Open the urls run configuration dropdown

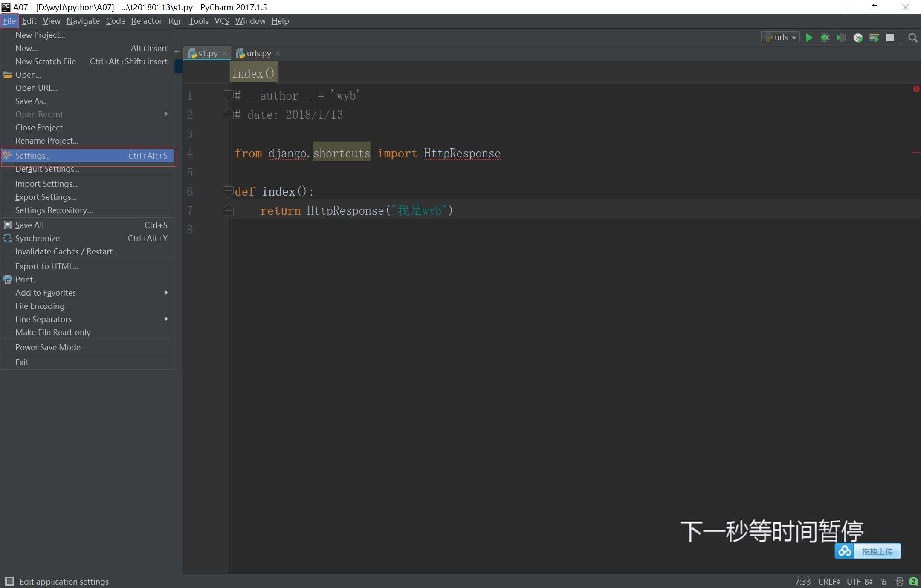click(780, 37)
